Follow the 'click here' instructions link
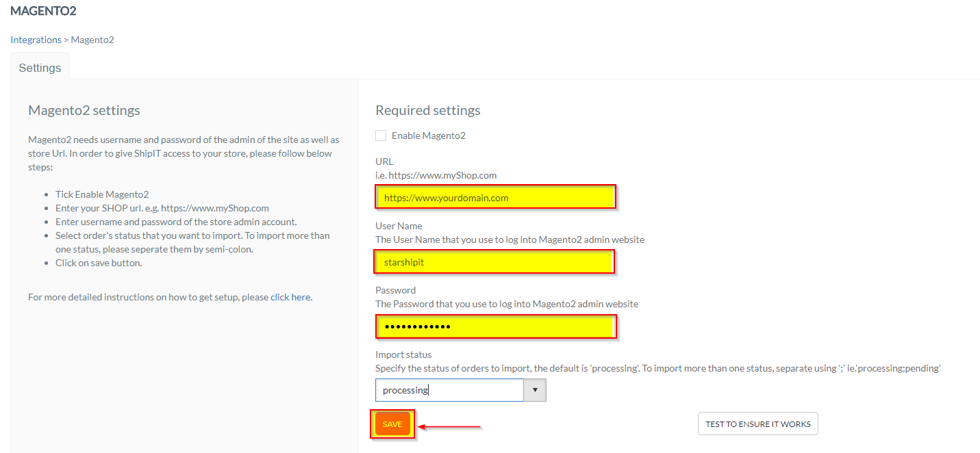This screenshot has height=453, width=980. pos(291,297)
